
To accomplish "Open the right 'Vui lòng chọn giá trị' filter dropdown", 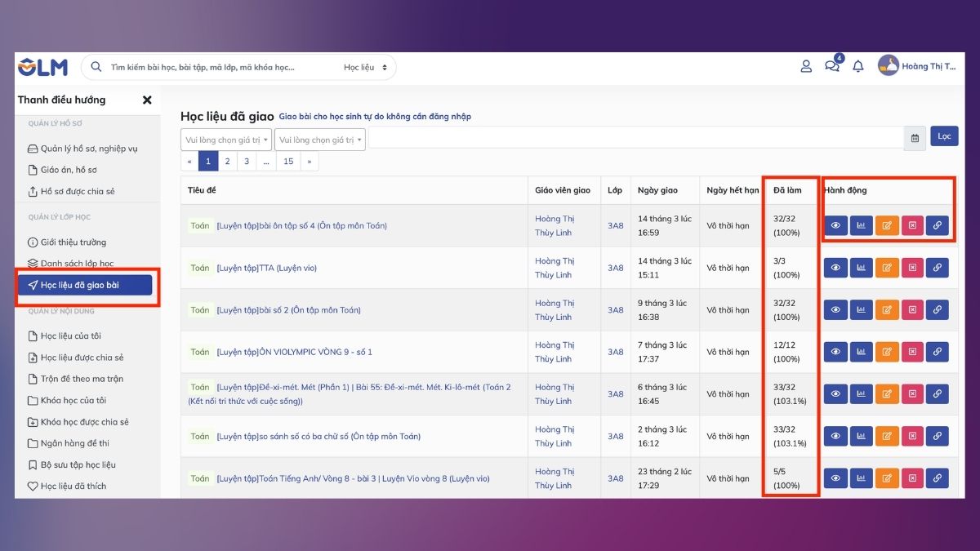I will point(320,140).
